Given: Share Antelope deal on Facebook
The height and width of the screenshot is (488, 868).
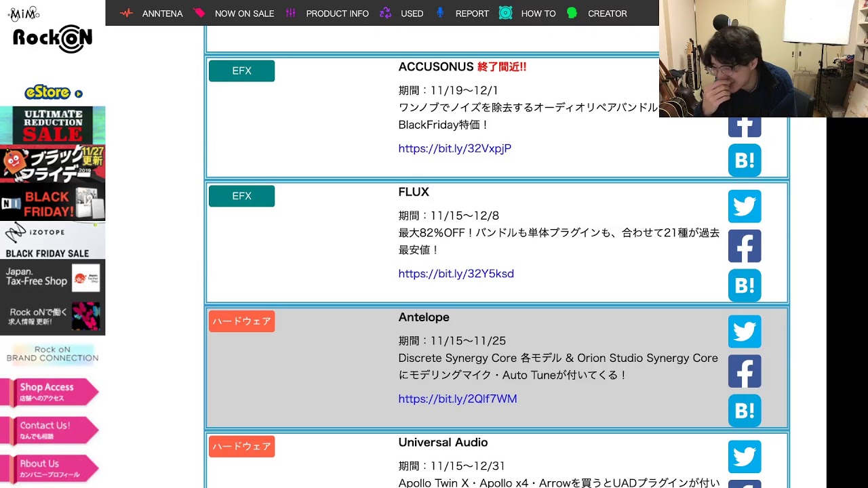Looking at the screenshot, I should coord(745,371).
